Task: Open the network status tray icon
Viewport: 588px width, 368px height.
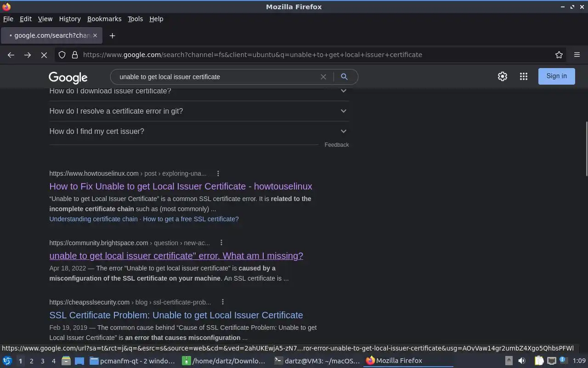Action: 551,361
